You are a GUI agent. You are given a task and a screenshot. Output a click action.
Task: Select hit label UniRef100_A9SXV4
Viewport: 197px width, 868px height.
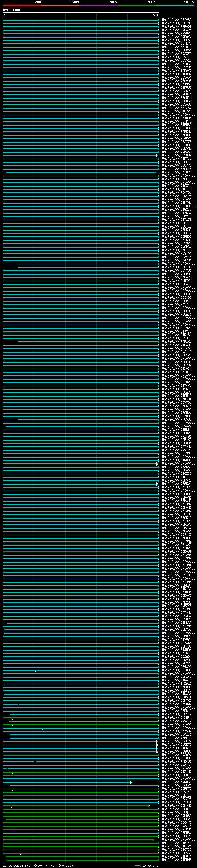[177, 30]
